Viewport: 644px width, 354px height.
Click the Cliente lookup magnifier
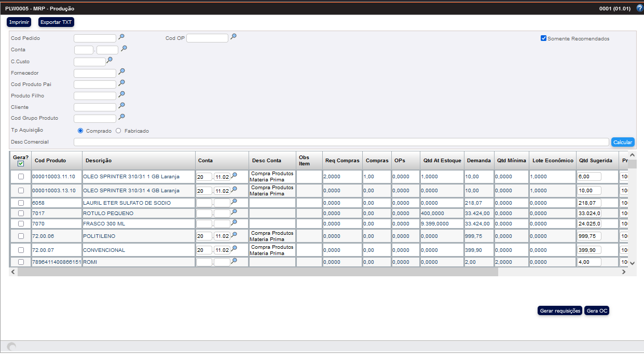pos(121,106)
